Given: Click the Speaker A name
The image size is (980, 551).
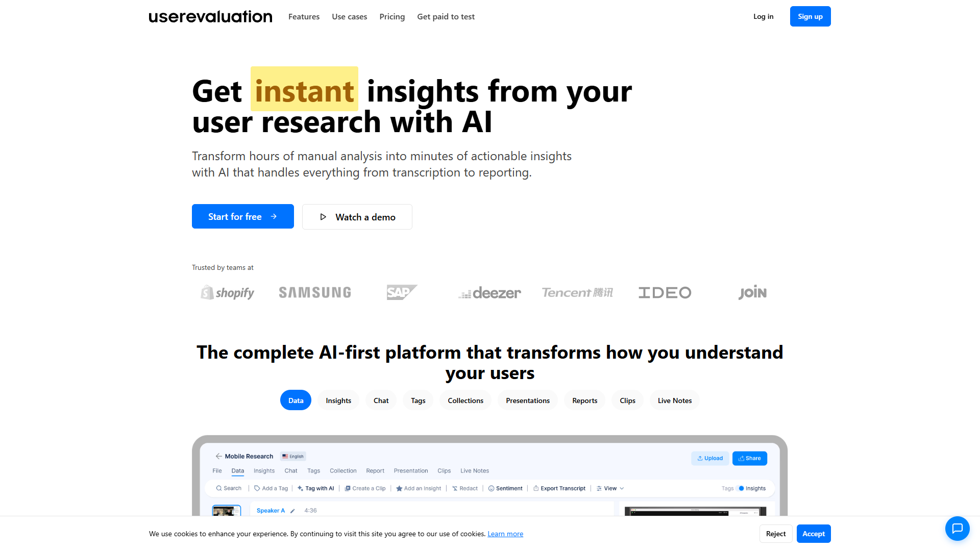Looking at the screenshot, I should tap(271, 511).
